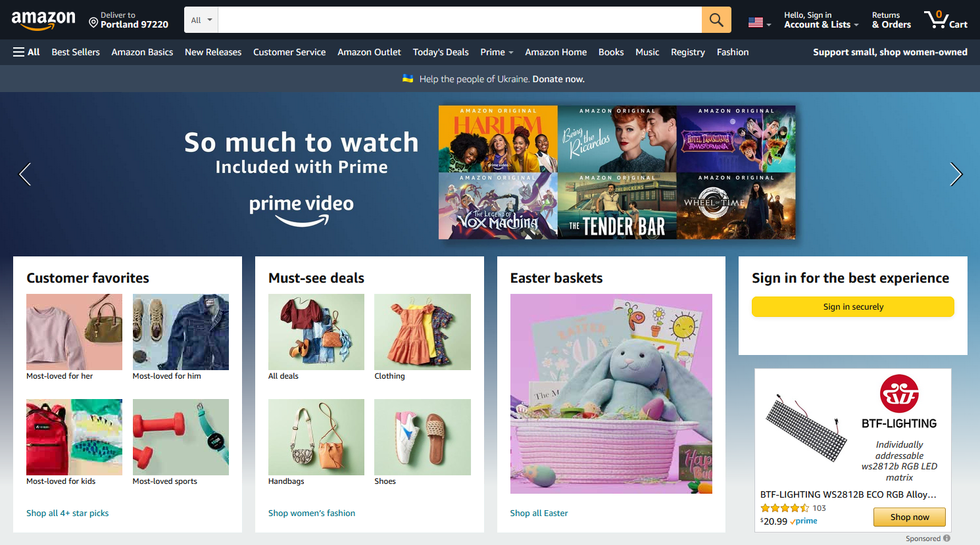980x545 pixels.
Task: Open the Handbags deals image
Action: pos(316,437)
